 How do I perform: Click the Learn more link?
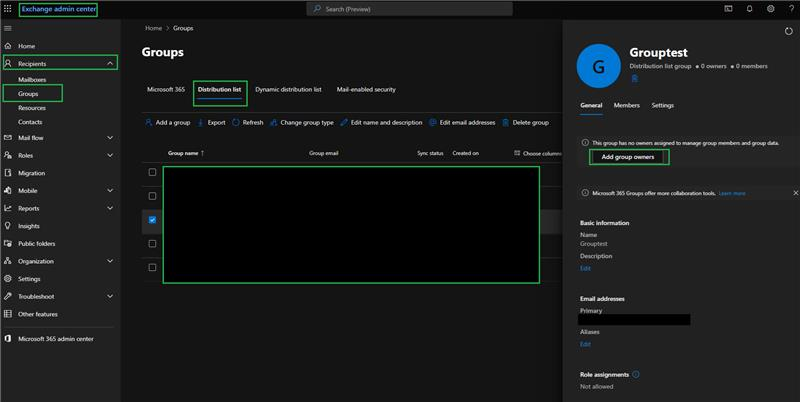pos(732,193)
